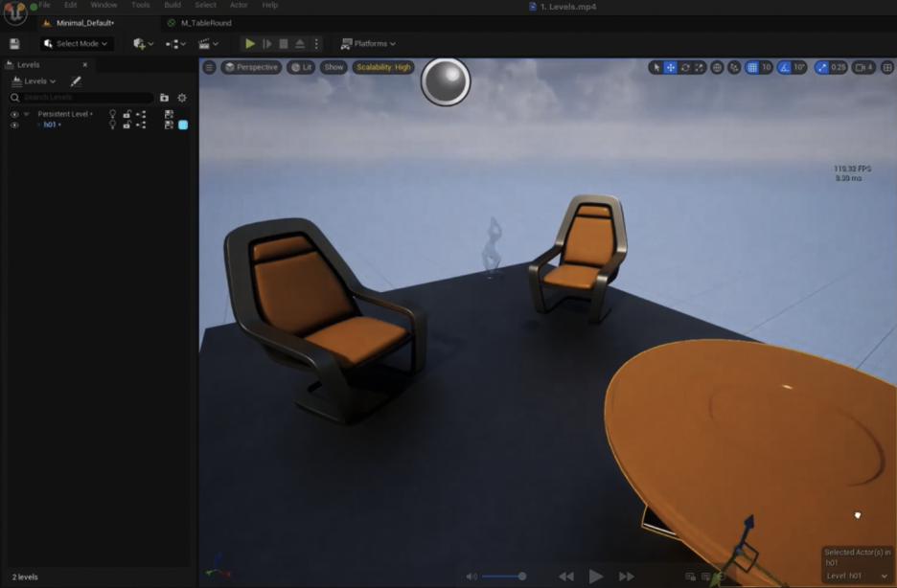Click the add folder icon next to search
This screenshot has width=897, height=588.
(x=164, y=98)
